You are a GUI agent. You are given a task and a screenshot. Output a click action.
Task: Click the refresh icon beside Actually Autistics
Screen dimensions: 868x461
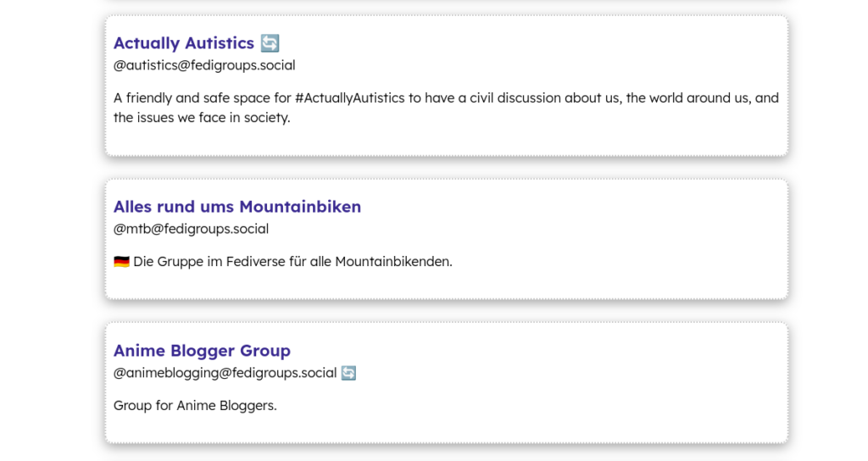point(270,43)
